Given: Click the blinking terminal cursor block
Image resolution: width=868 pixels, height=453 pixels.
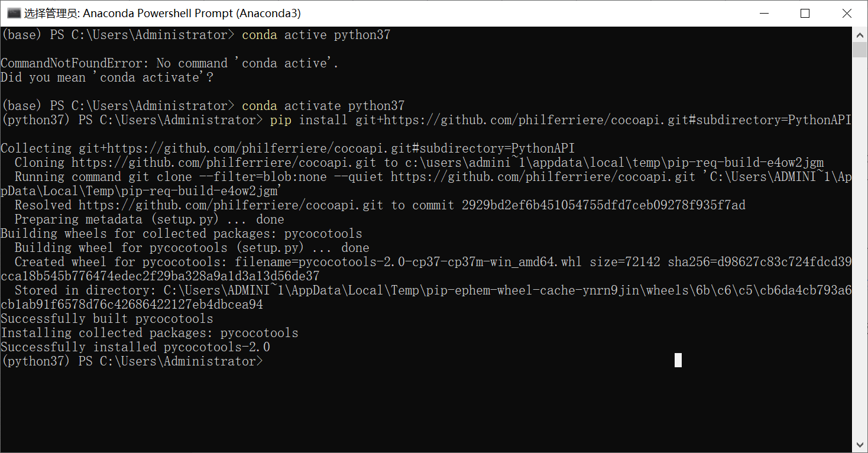Looking at the screenshot, I should [677, 360].
